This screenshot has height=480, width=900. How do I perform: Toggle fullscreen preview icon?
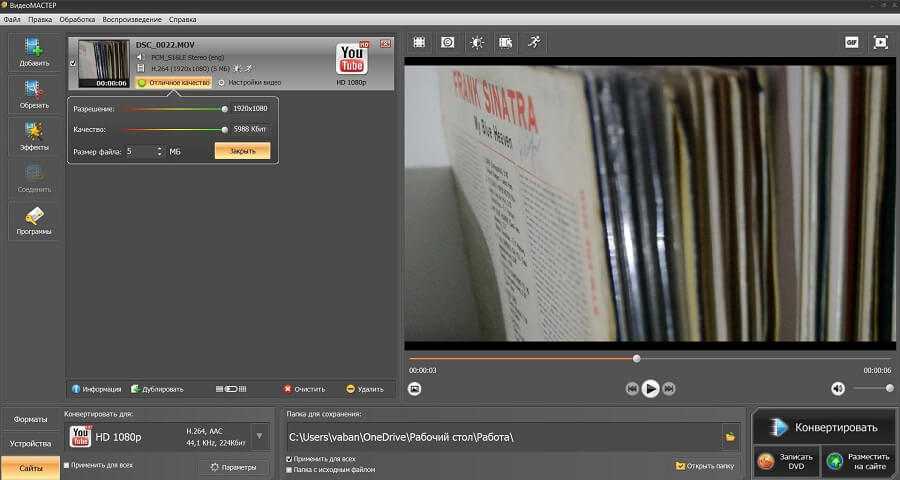click(x=880, y=42)
